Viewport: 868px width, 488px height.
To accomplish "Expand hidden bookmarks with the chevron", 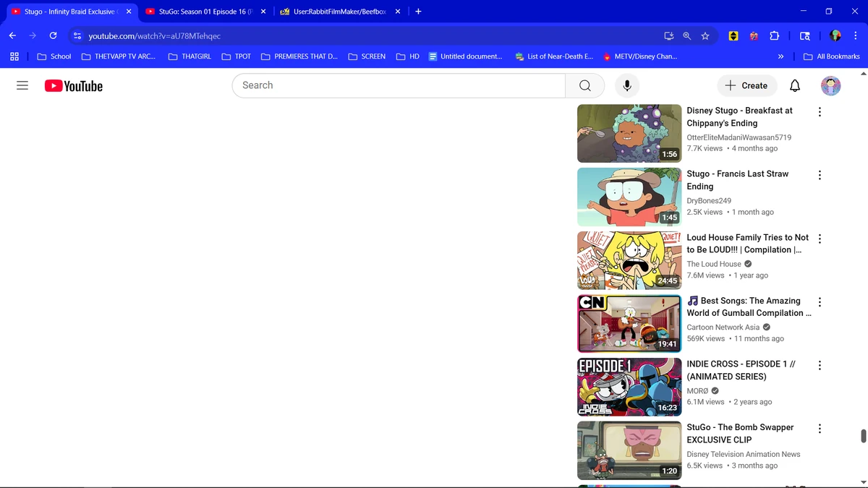I will [x=780, y=56].
